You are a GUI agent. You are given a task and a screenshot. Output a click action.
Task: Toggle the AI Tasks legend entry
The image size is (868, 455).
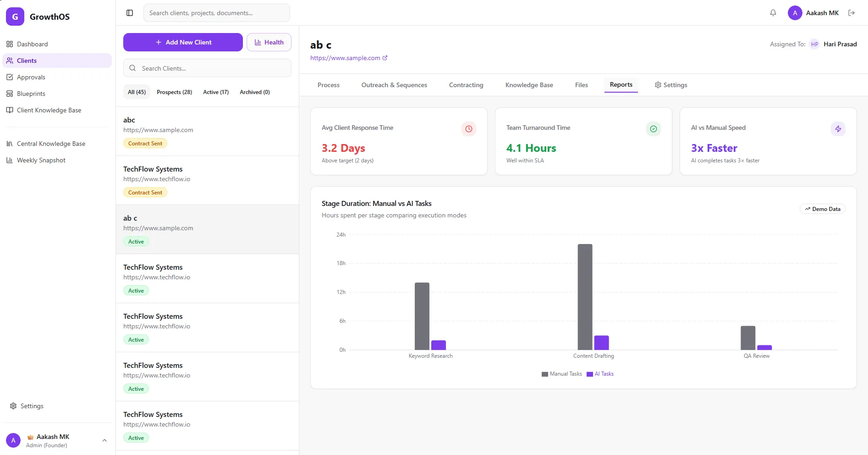(599, 374)
